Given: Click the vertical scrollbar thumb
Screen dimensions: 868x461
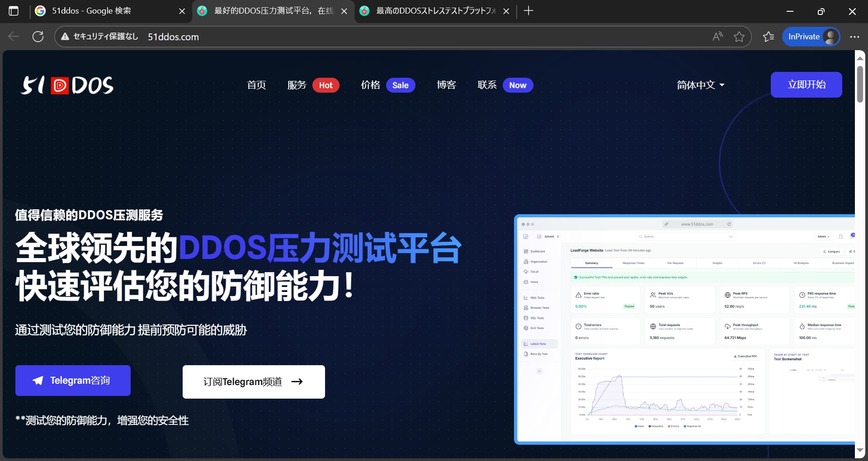Looking at the screenshot, I should tap(860, 85).
